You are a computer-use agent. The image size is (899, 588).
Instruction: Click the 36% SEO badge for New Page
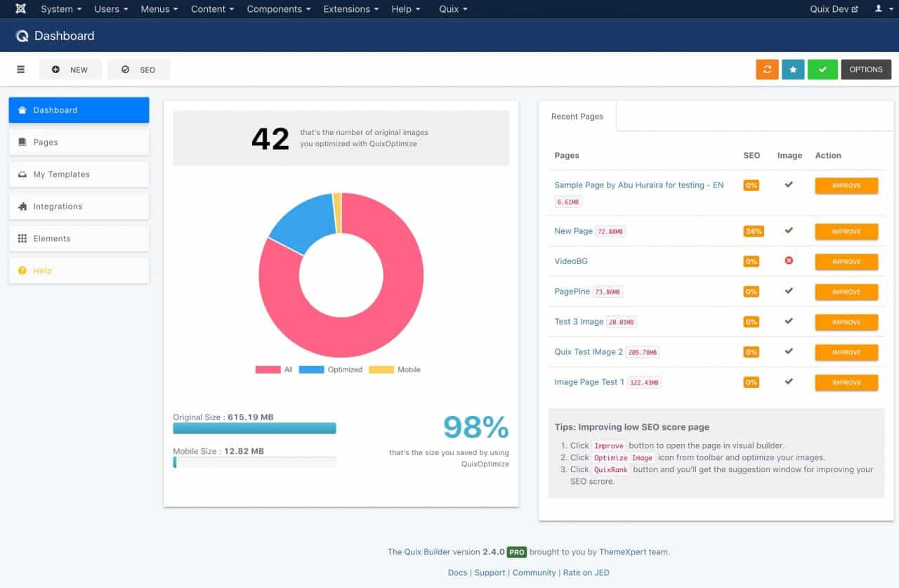[753, 231]
